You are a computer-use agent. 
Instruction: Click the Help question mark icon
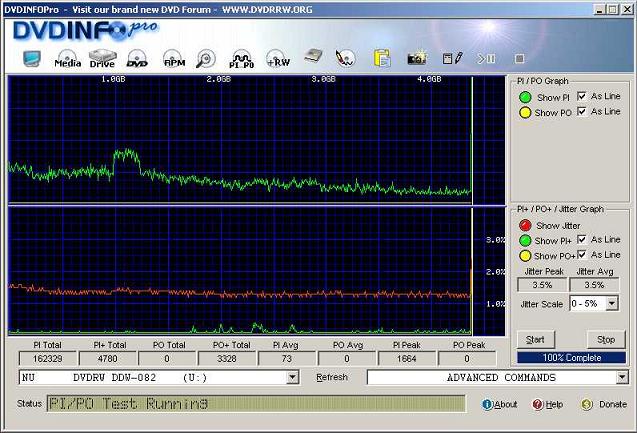[537, 405]
